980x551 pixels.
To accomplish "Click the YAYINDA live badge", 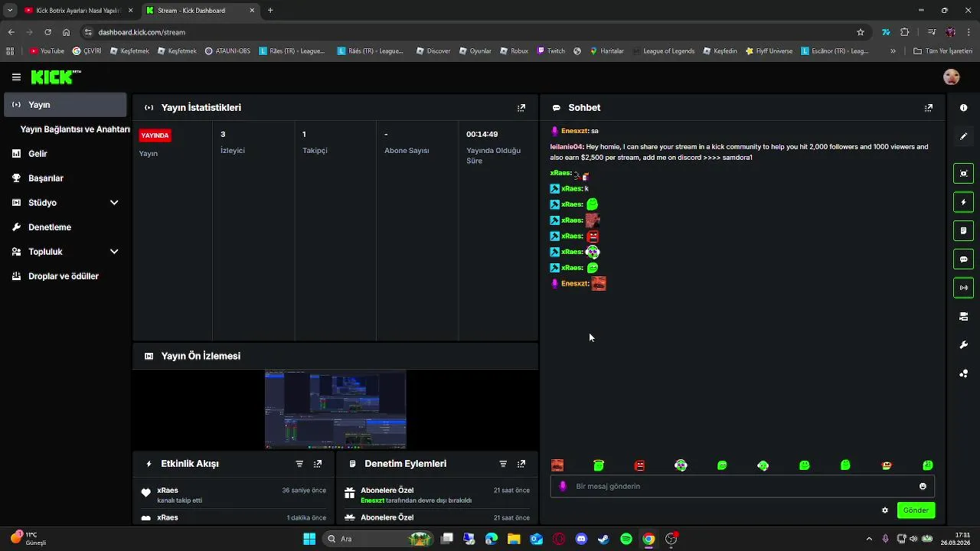I will click(x=155, y=135).
